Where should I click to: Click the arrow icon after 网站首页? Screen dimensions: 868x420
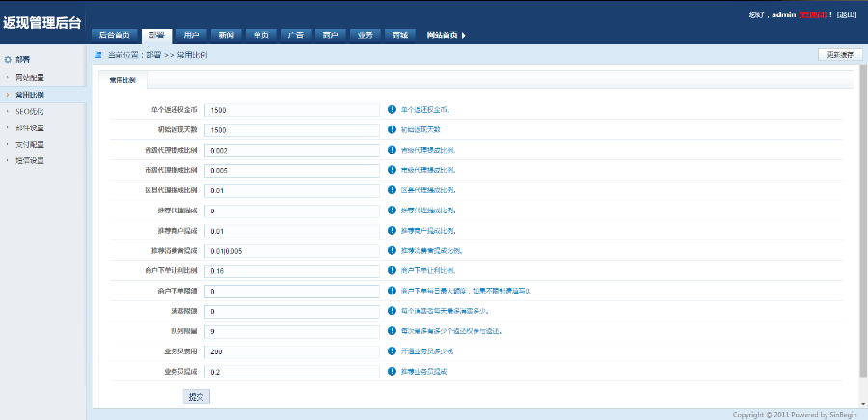click(464, 36)
